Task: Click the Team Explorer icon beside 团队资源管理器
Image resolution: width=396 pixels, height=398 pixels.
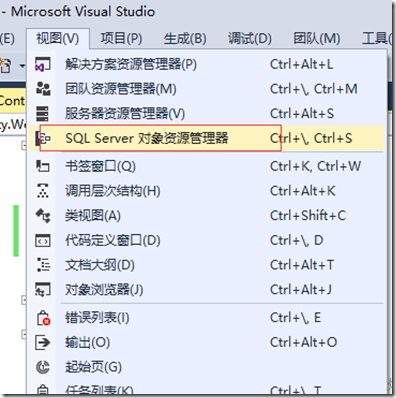Action: pos(43,89)
